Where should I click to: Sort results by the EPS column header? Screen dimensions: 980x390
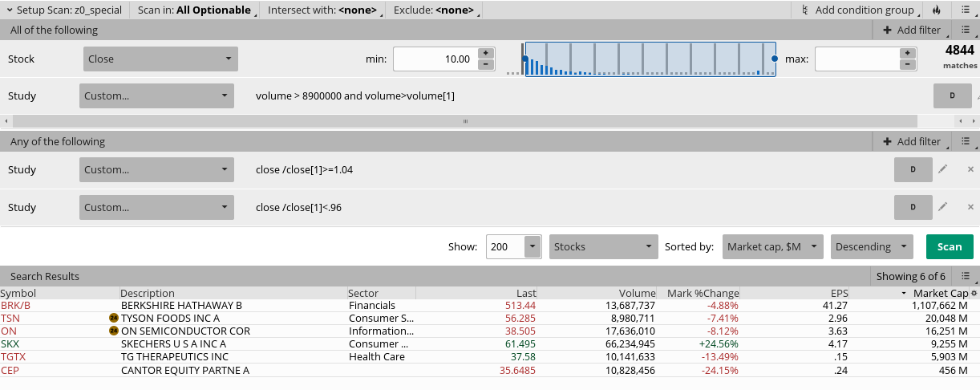pos(839,294)
